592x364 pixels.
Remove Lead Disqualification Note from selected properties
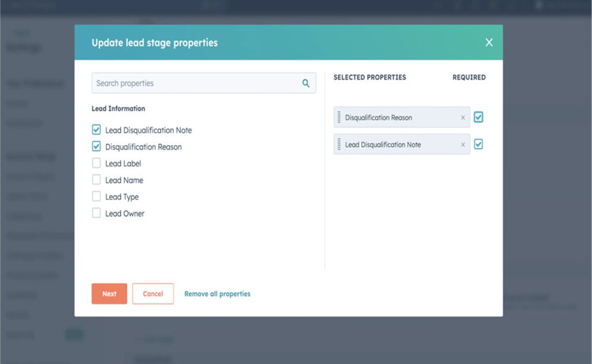[463, 145]
